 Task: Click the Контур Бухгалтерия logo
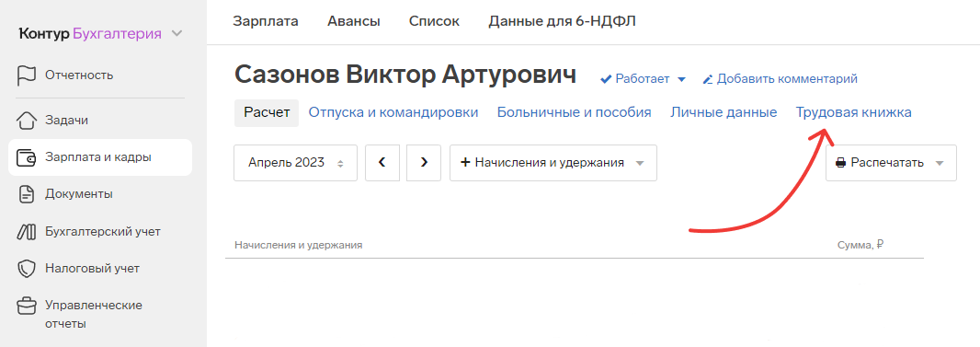click(91, 34)
